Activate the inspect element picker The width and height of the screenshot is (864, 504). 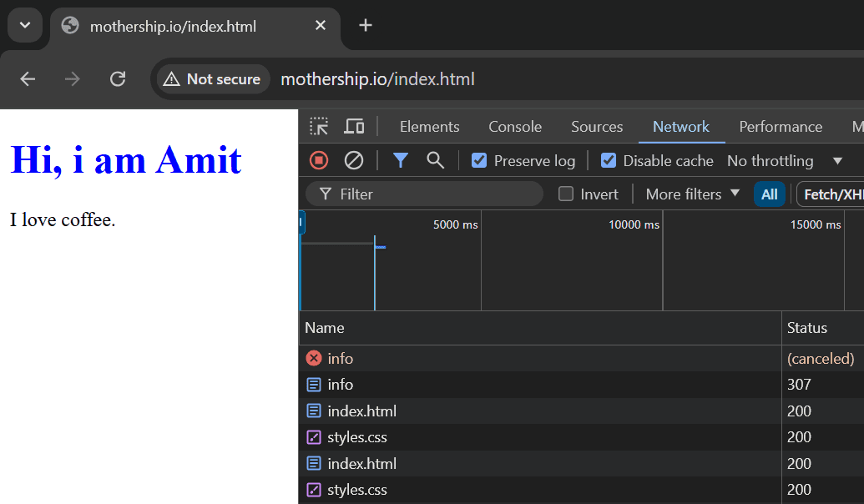click(319, 127)
